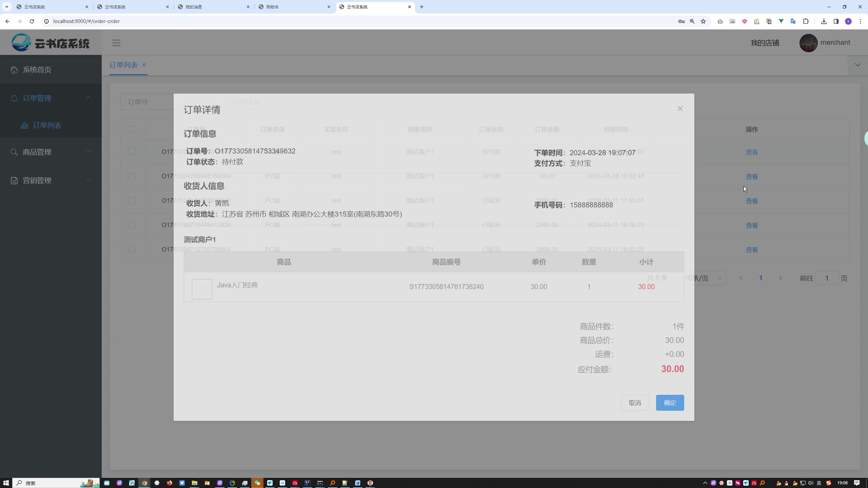This screenshot has width=868, height=488.
Task: Toggle the third order row checkbox
Action: click(x=132, y=200)
